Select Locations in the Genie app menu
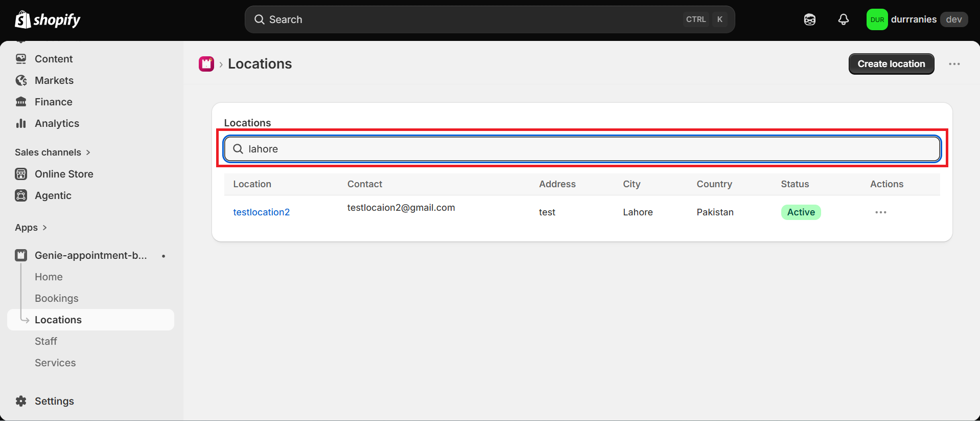980x421 pixels. coord(91,320)
